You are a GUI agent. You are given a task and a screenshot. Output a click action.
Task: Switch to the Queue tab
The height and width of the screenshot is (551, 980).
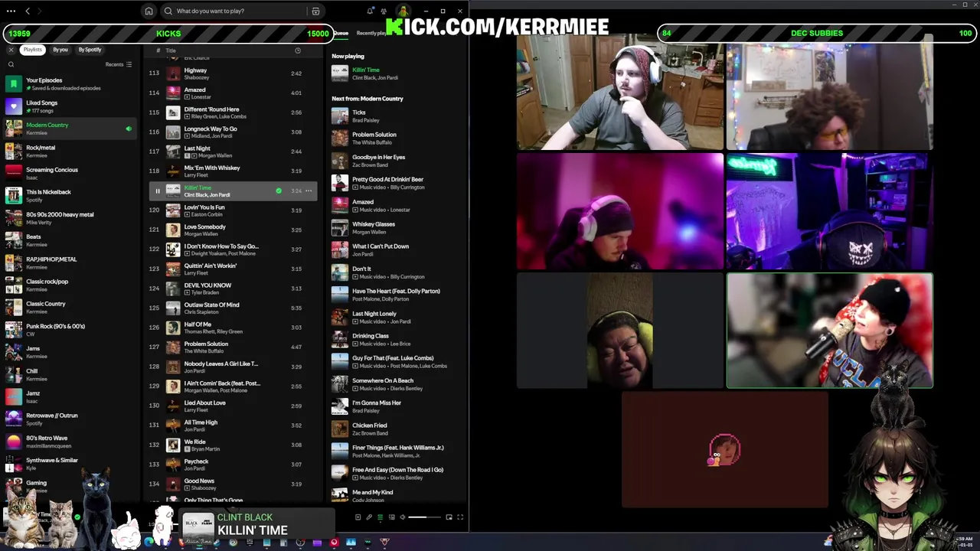341,33
